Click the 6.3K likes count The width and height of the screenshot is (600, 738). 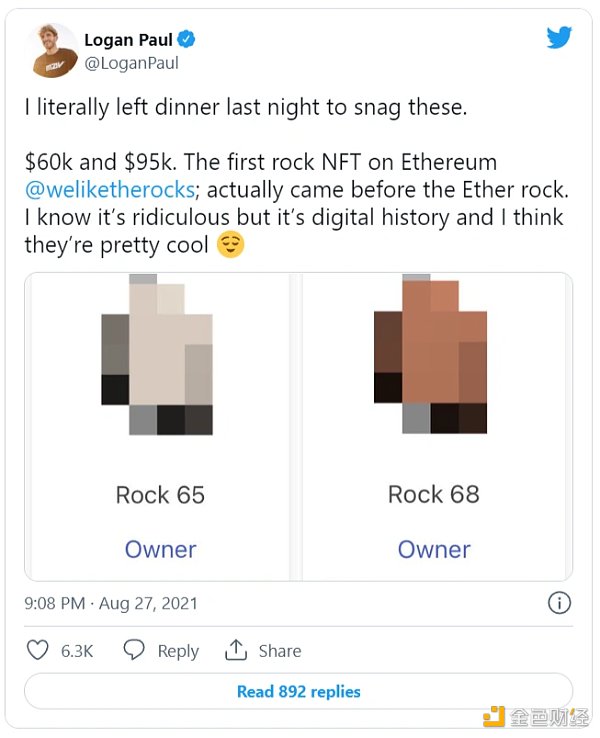(77, 650)
